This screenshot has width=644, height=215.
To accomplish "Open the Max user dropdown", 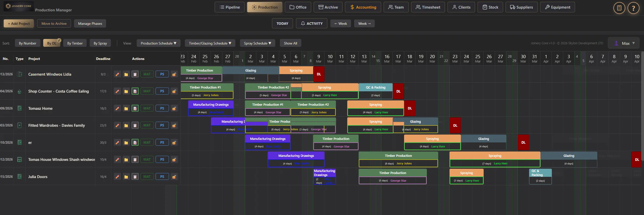I will pyautogui.click(x=624, y=43).
